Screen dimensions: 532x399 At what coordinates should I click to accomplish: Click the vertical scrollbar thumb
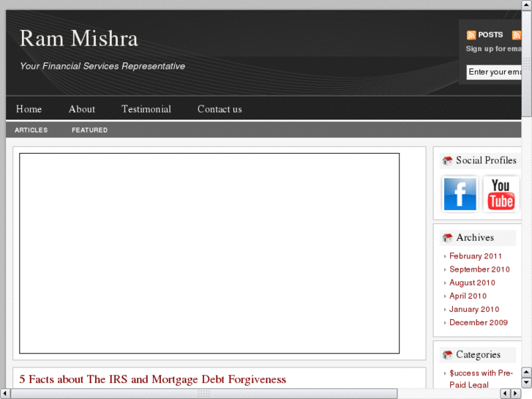pos(527,64)
